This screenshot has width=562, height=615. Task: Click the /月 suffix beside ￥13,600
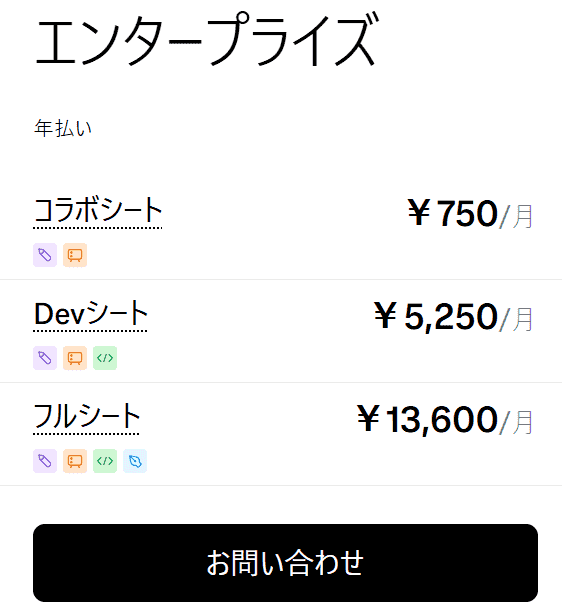coord(516,422)
